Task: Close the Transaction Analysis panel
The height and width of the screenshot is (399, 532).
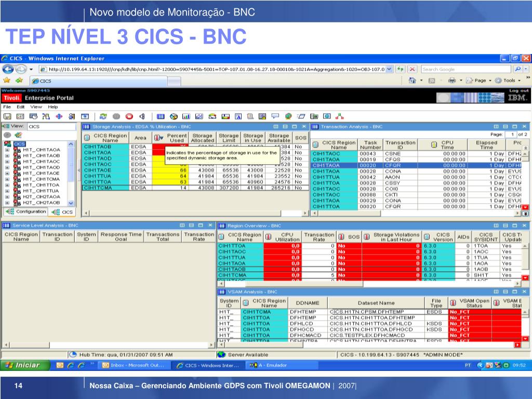Action: pos(524,127)
